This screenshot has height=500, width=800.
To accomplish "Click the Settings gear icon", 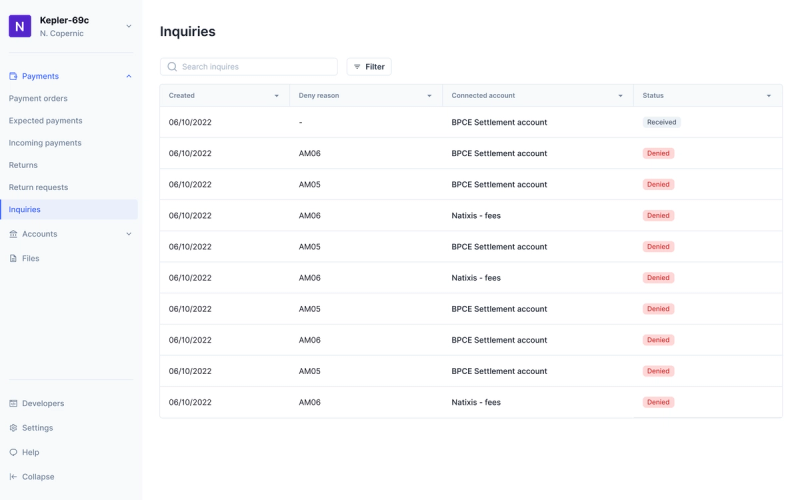I will (13, 428).
